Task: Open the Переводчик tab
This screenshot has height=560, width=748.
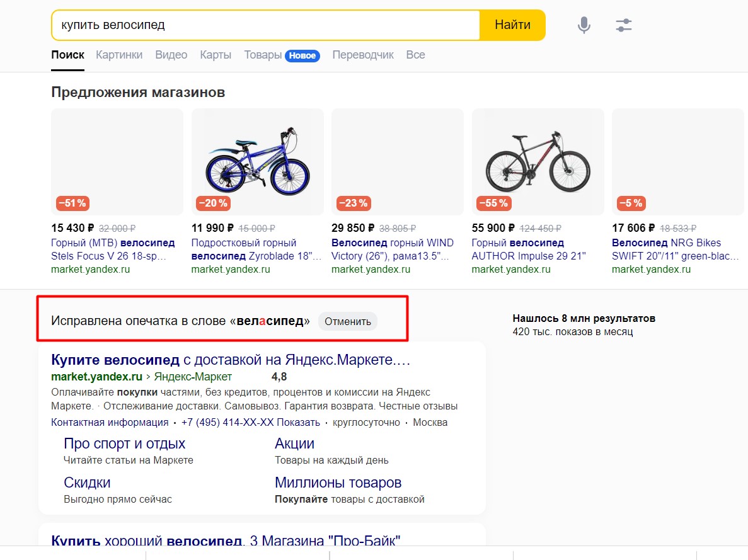Action: pos(363,55)
